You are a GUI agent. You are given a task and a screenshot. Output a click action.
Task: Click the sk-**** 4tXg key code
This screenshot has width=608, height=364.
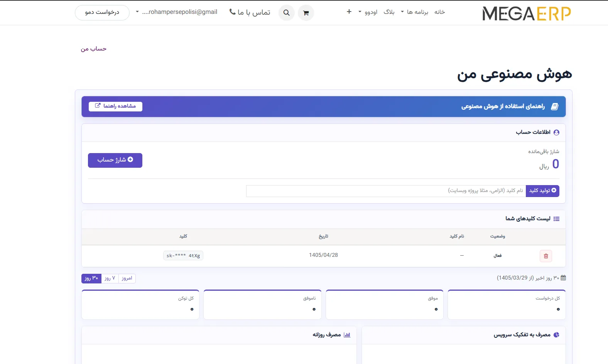coord(183,256)
